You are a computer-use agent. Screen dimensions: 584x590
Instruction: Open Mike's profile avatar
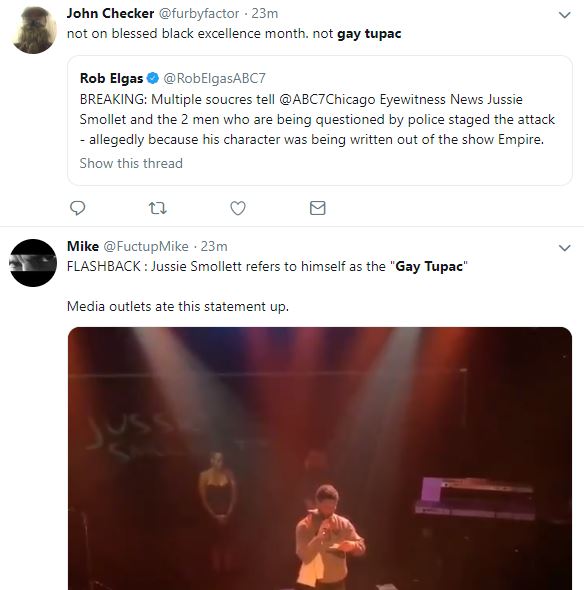(x=33, y=263)
